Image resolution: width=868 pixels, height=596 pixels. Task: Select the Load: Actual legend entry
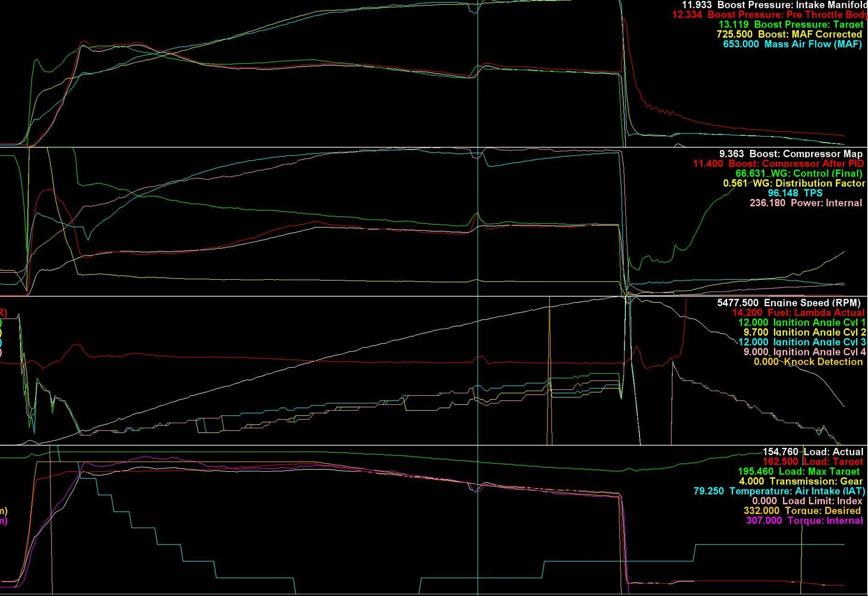[812, 452]
